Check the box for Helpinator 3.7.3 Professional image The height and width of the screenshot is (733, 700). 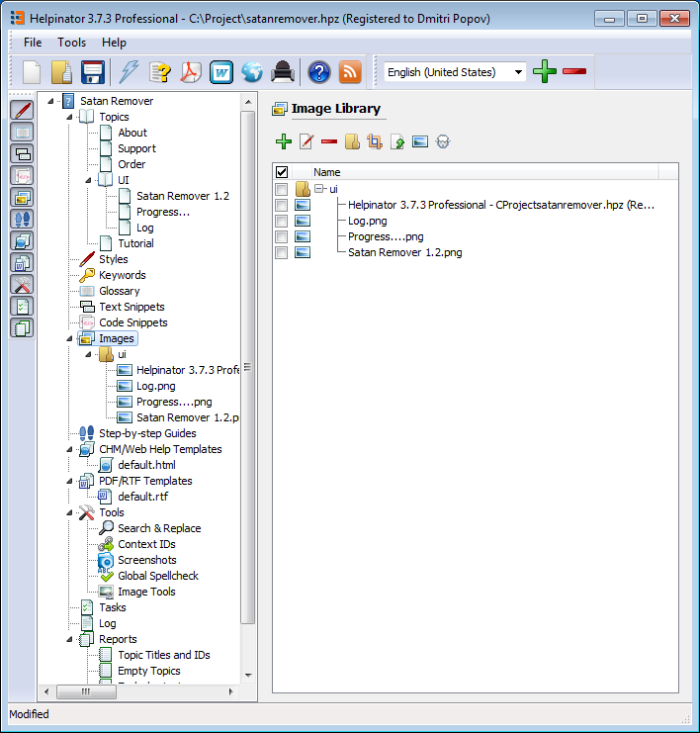click(x=282, y=205)
